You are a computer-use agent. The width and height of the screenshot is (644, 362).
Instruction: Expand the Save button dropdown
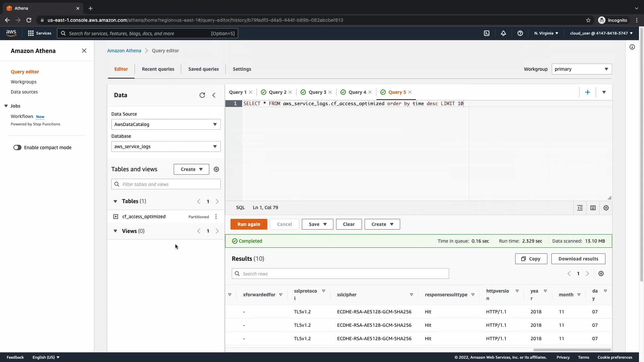point(325,224)
